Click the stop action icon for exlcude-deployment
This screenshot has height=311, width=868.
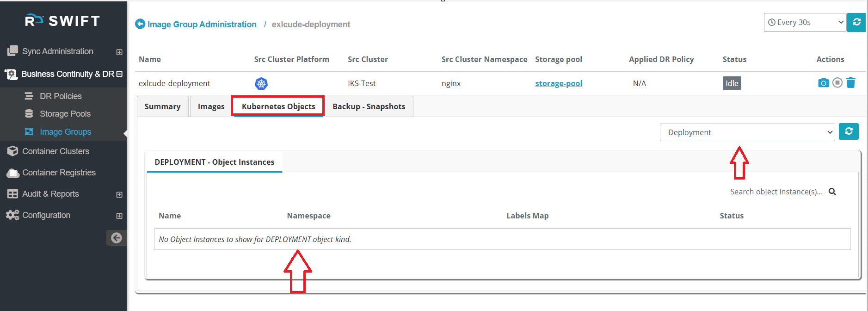pyautogui.click(x=837, y=83)
